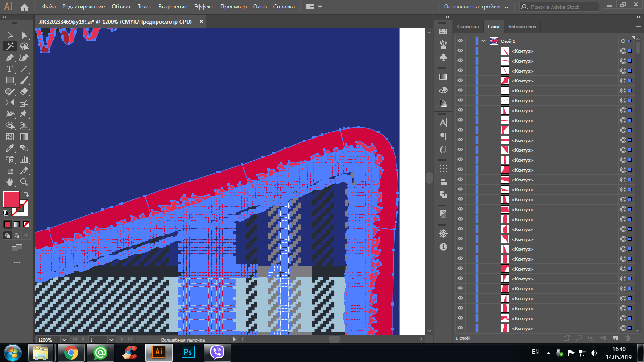644x362 pixels.
Task: Activate the Zoom tool in toolbar
Action: click(x=24, y=182)
